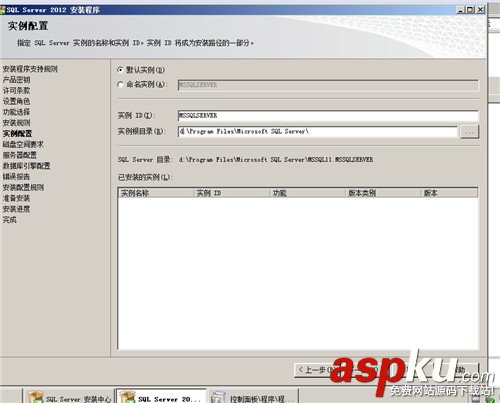Select 安装配置规则 step in sidebar

[23, 187]
